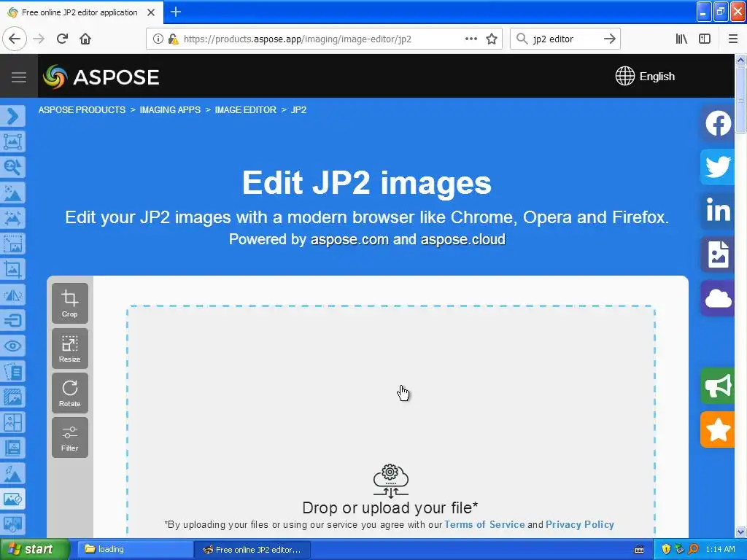
Task: Click the document pages sidebar icon
Action: (13, 371)
